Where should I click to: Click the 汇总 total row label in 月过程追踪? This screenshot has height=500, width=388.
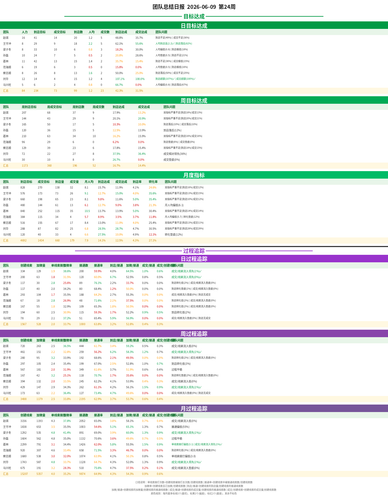pos(6,474)
